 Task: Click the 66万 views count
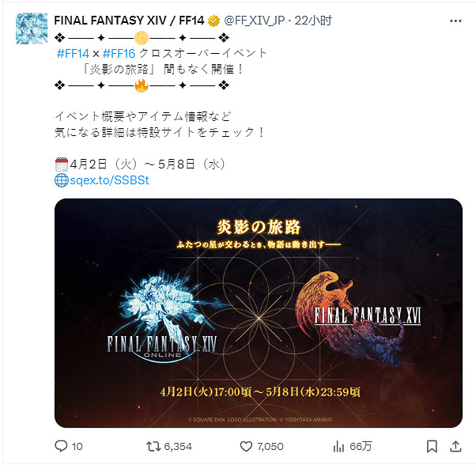click(x=361, y=447)
